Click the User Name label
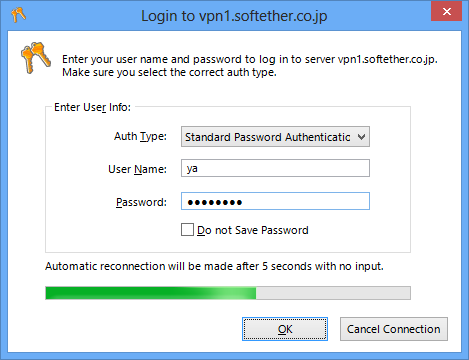 (x=137, y=169)
